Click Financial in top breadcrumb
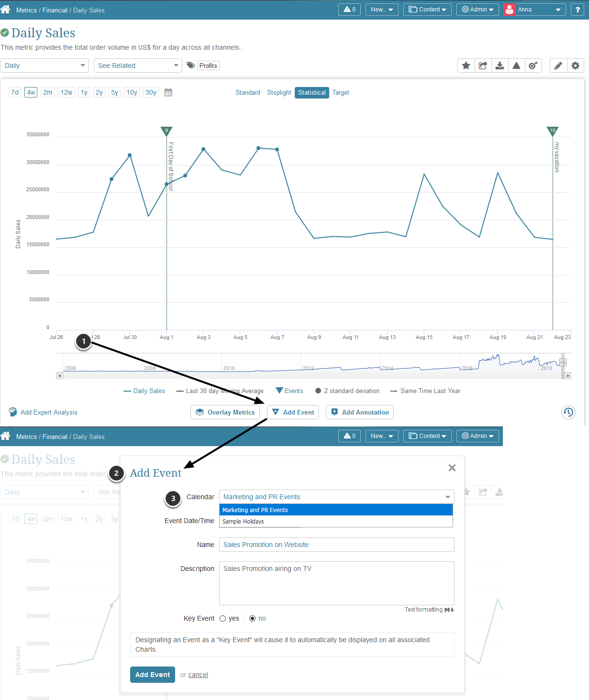The image size is (589, 700). tap(55, 10)
